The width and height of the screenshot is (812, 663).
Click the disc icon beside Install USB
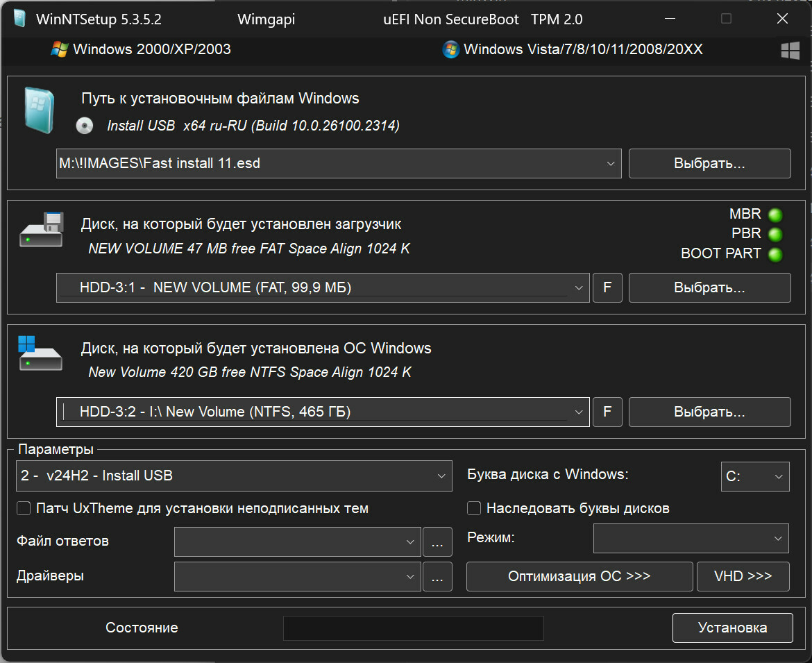tap(85, 126)
